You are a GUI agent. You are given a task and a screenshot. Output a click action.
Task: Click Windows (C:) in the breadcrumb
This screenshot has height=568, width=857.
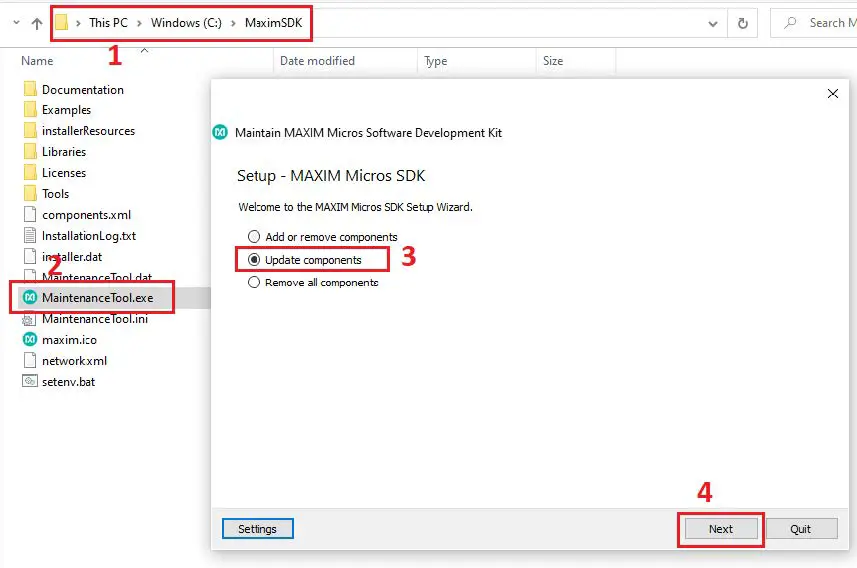(x=186, y=23)
